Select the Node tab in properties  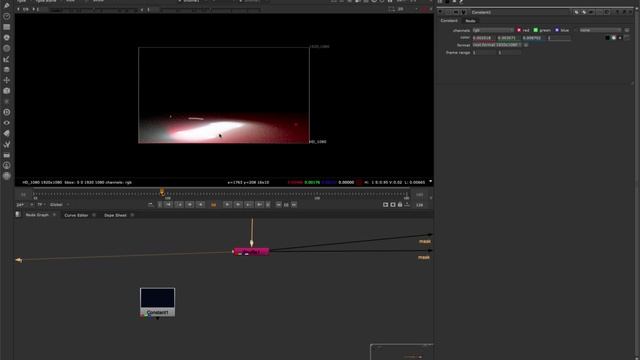tap(470, 21)
